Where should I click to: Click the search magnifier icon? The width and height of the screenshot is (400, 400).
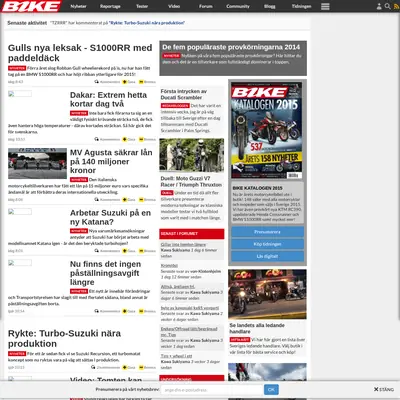(x=387, y=6)
